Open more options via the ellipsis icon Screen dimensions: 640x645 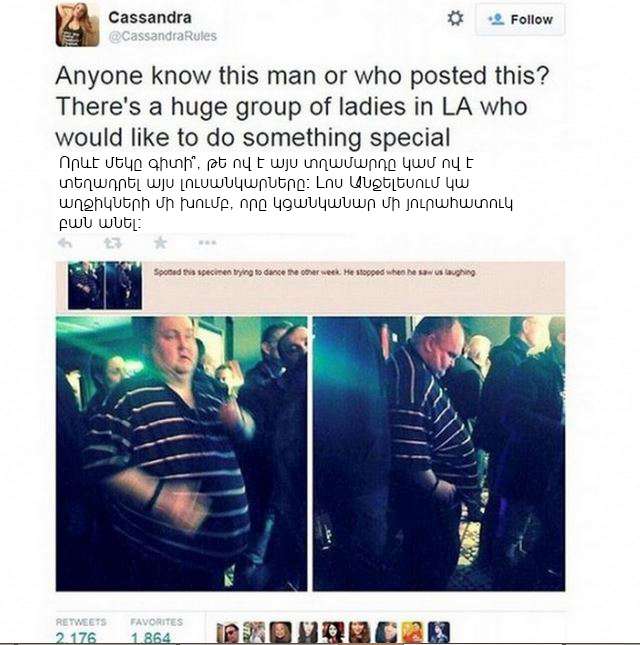pos(207,243)
